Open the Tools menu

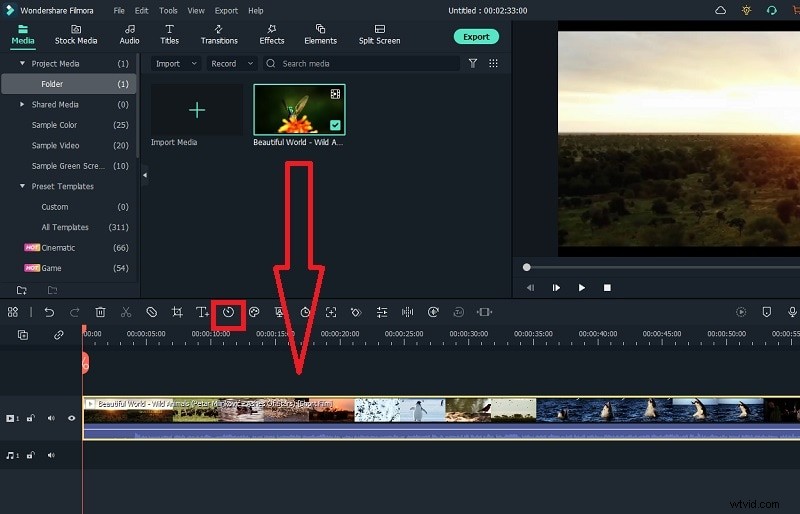pyautogui.click(x=168, y=10)
